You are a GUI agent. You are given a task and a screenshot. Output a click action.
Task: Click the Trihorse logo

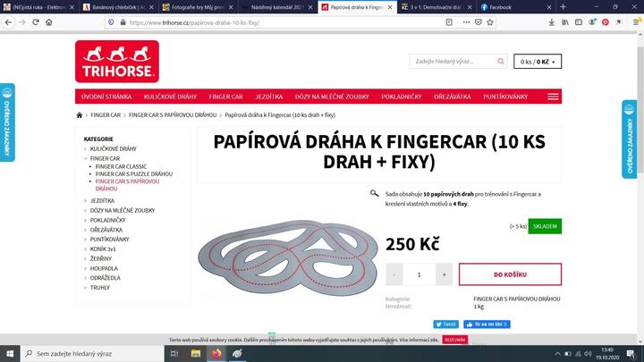(117, 62)
